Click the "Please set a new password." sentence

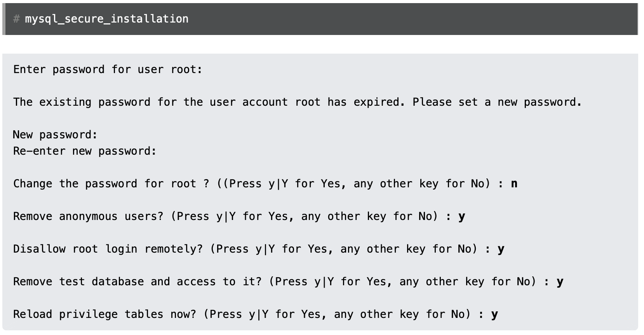(x=497, y=102)
